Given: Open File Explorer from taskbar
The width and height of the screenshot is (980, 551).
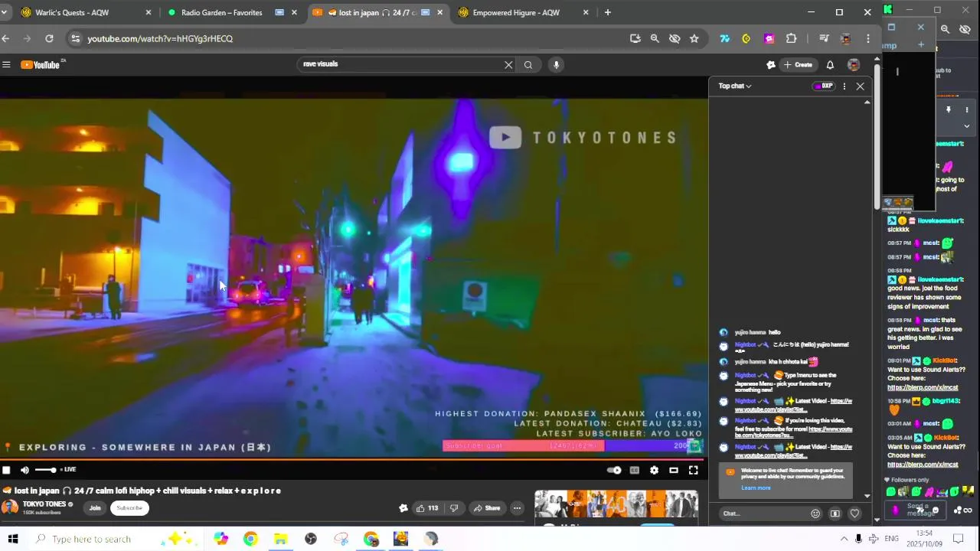Looking at the screenshot, I should (x=281, y=539).
